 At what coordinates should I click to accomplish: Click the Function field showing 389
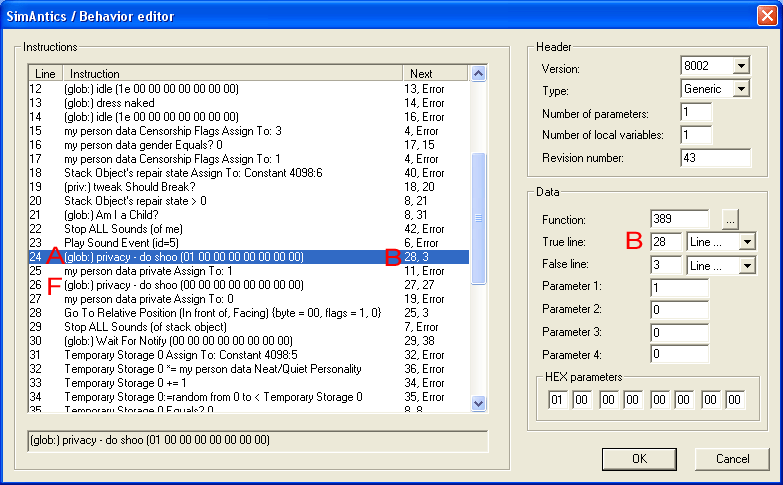point(679,219)
